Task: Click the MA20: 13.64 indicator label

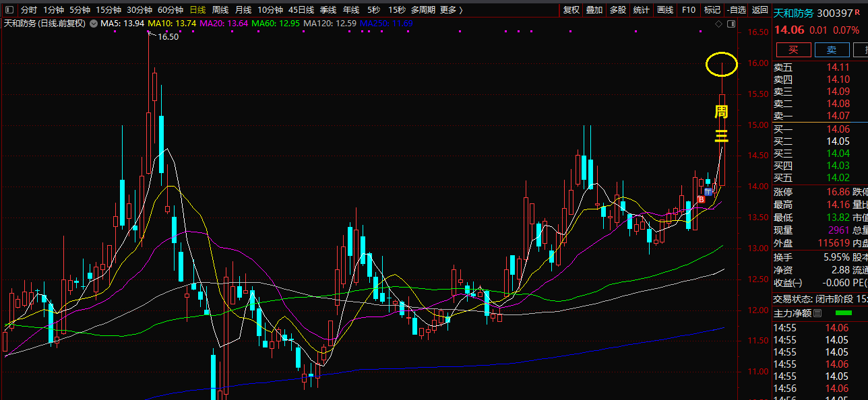Action: point(224,24)
